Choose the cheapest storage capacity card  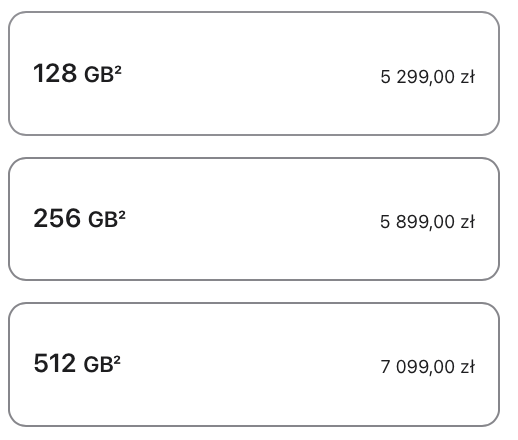254,74
